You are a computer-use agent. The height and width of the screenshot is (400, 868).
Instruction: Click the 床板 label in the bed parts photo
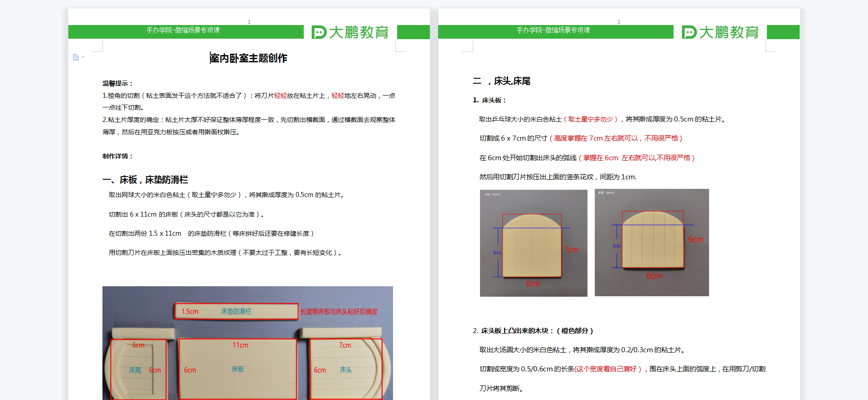pyautogui.click(x=238, y=369)
